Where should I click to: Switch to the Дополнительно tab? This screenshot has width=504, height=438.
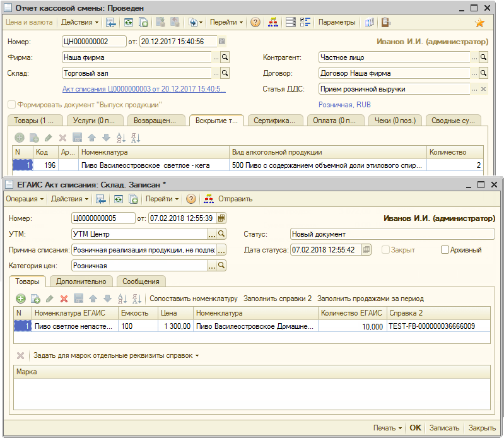click(x=81, y=281)
